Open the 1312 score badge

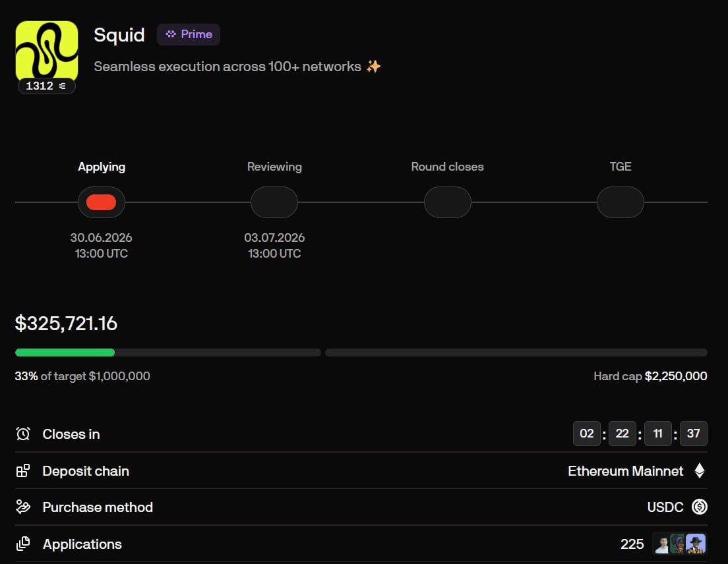tap(46, 86)
